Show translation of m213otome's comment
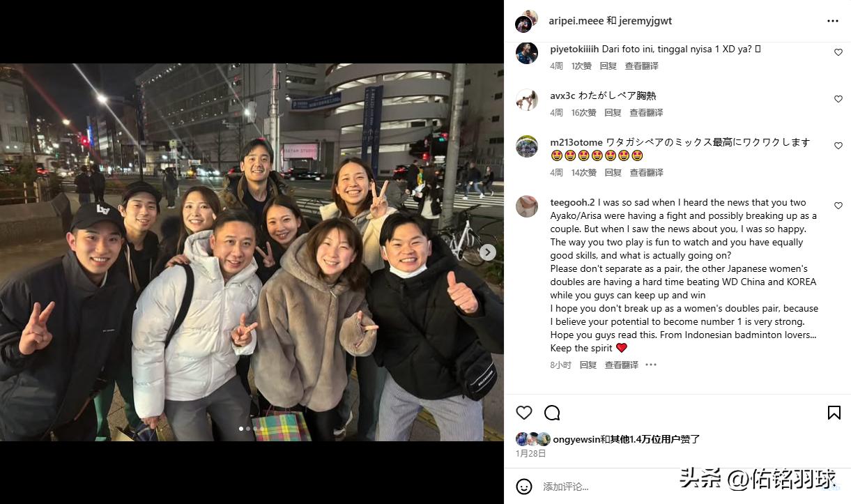Screen dimensions: 851x504 [646, 172]
